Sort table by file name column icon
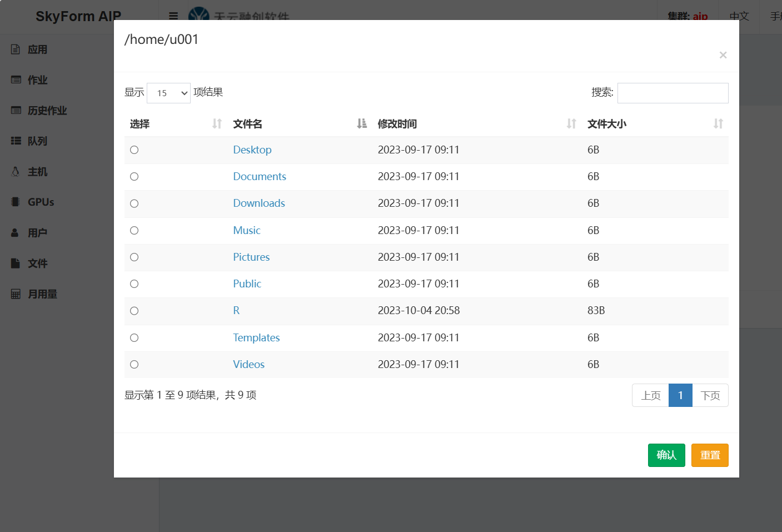 pyautogui.click(x=362, y=123)
